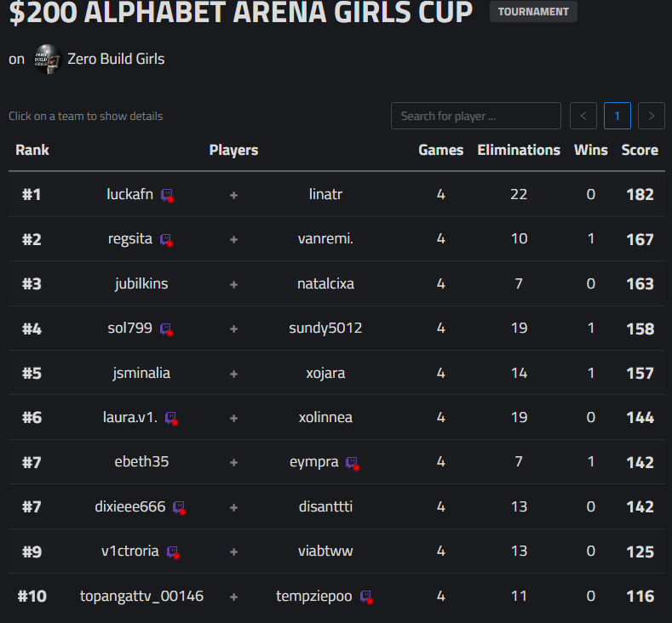Select player laura.v1.

point(129,417)
